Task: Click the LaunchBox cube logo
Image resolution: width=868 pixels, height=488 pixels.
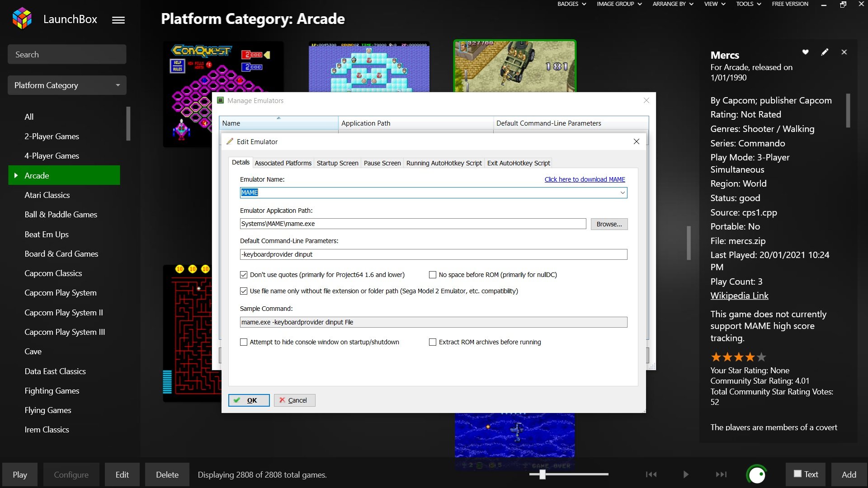Action: [x=22, y=19]
